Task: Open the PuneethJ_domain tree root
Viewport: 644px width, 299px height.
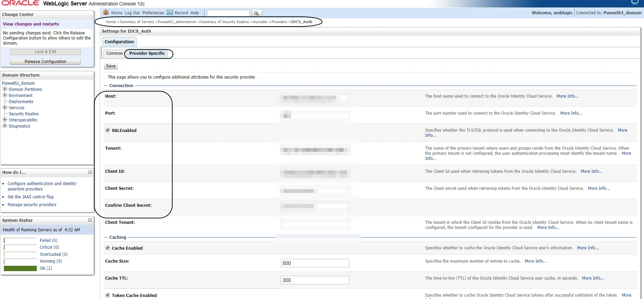Action: coord(18,83)
